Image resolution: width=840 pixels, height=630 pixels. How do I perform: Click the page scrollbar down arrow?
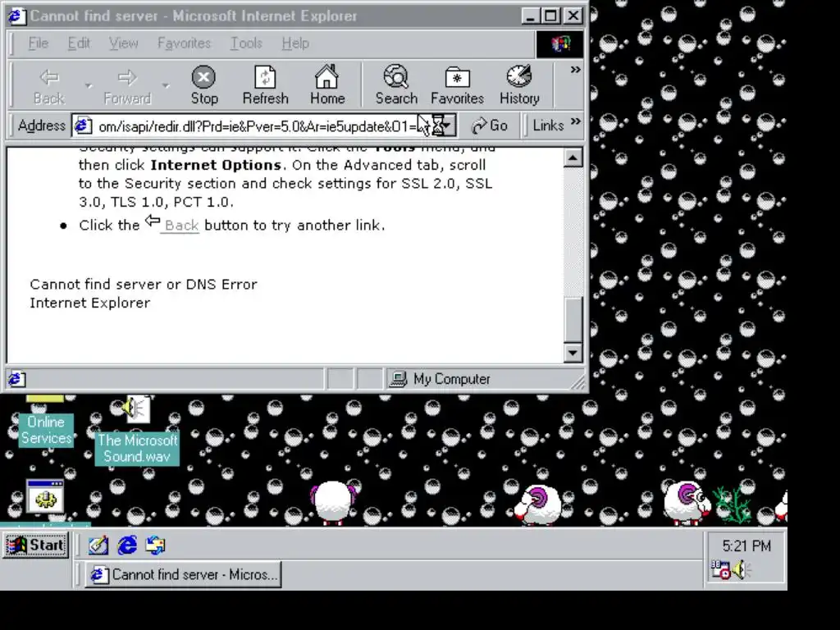tap(573, 353)
